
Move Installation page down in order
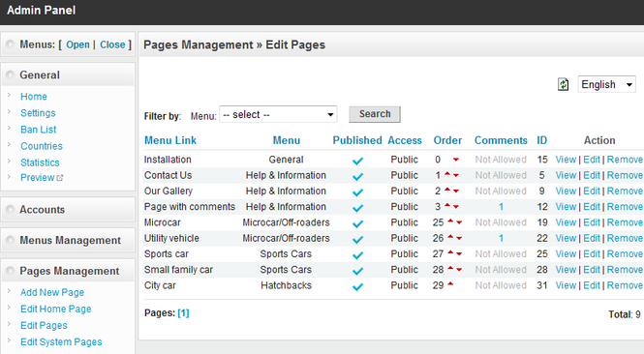click(x=456, y=160)
